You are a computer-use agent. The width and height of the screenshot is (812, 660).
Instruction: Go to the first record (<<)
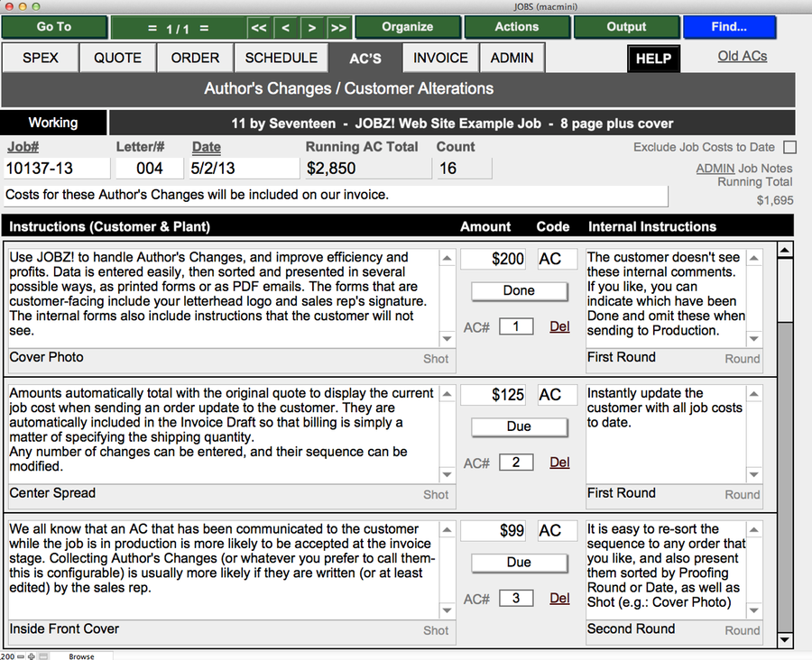tap(259, 28)
